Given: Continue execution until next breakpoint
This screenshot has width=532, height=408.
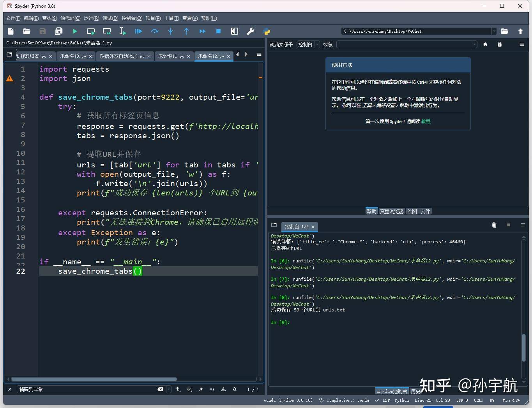Looking at the screenshot, I should point(202,31).
